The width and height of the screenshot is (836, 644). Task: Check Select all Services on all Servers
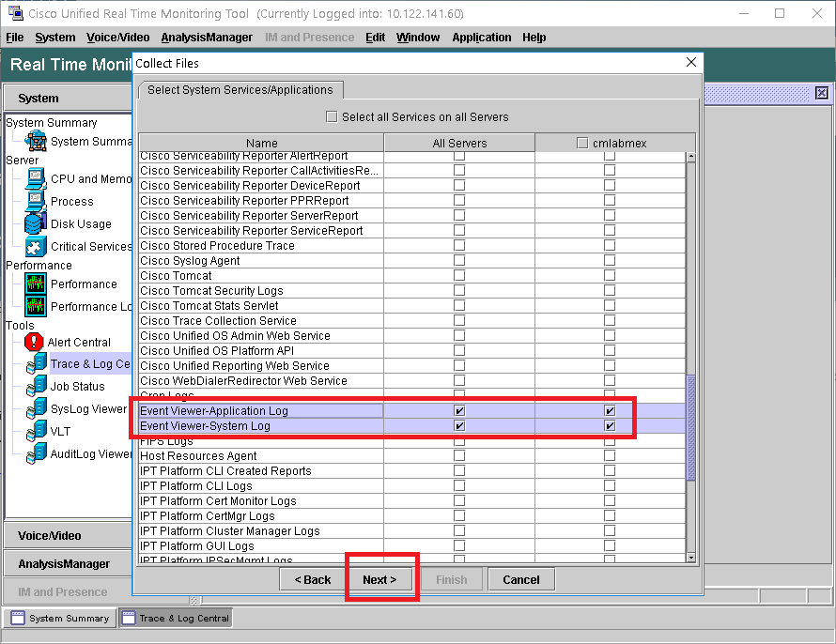coord(332,116)
